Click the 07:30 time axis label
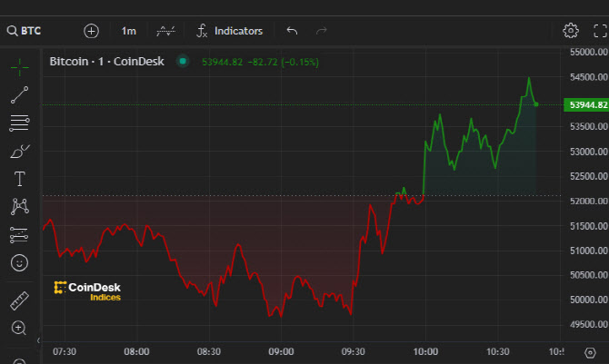Viewport: 609px width, 364px height. coord(65,351)
